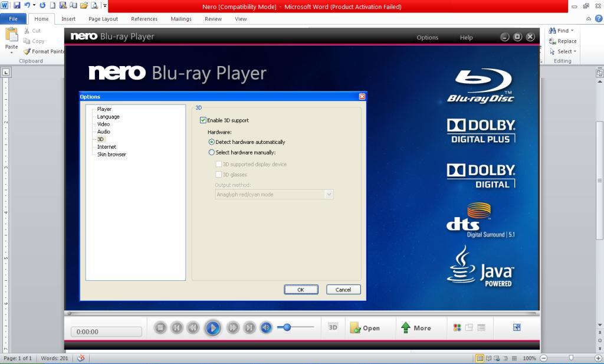This screenshot has width=604, height=364.
Task: Click the proofing errors icon in status bar
Action: pos(80,358)
